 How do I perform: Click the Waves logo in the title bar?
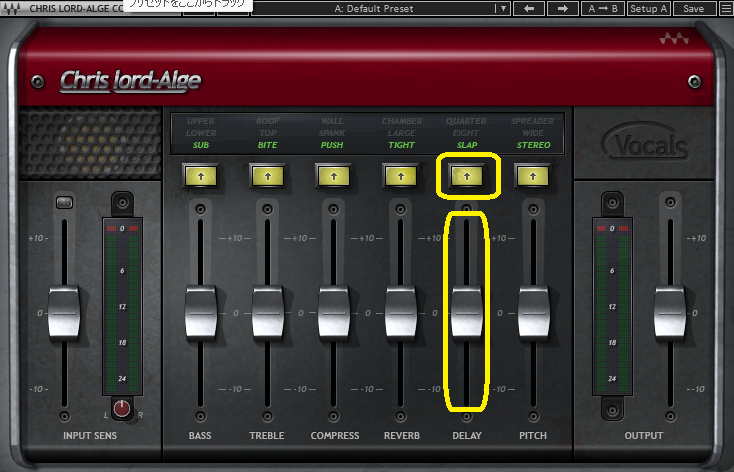14,8
